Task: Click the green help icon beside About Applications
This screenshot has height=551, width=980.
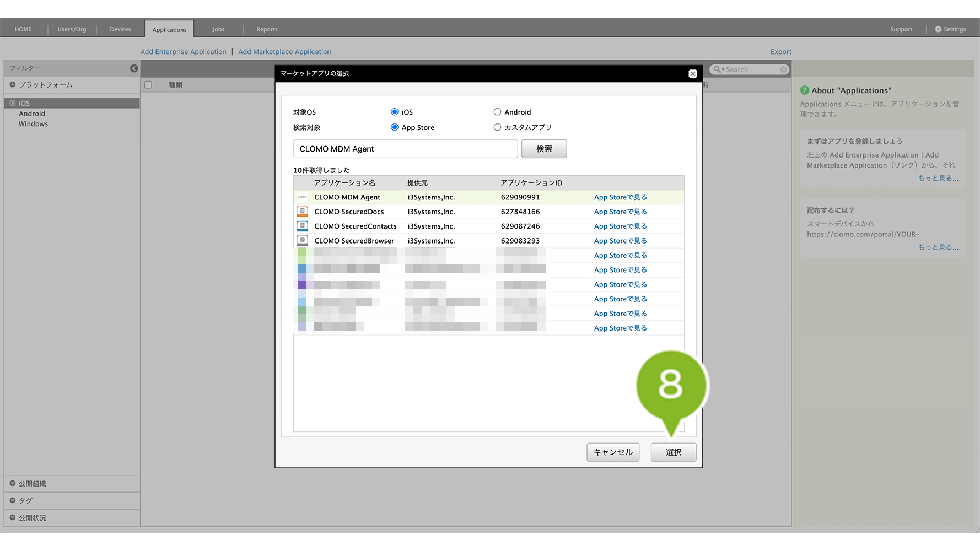Action: (805, 90)
